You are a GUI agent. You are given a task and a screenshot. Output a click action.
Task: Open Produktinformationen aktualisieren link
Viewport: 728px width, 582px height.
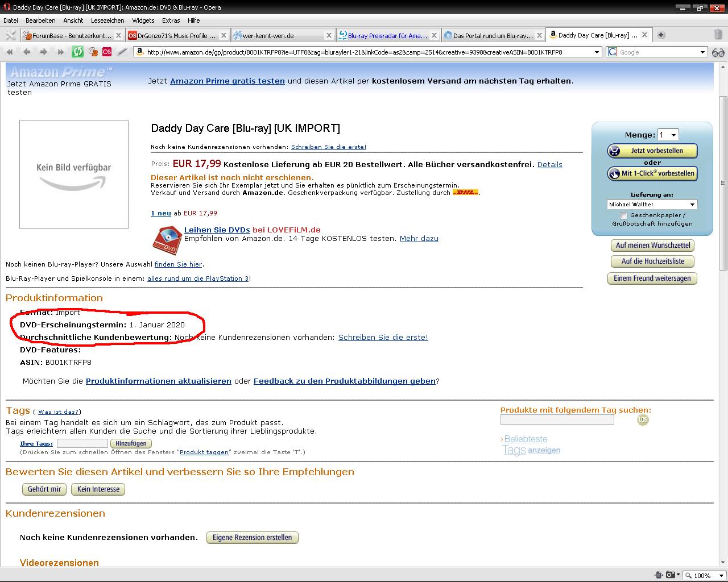point(159,381)
